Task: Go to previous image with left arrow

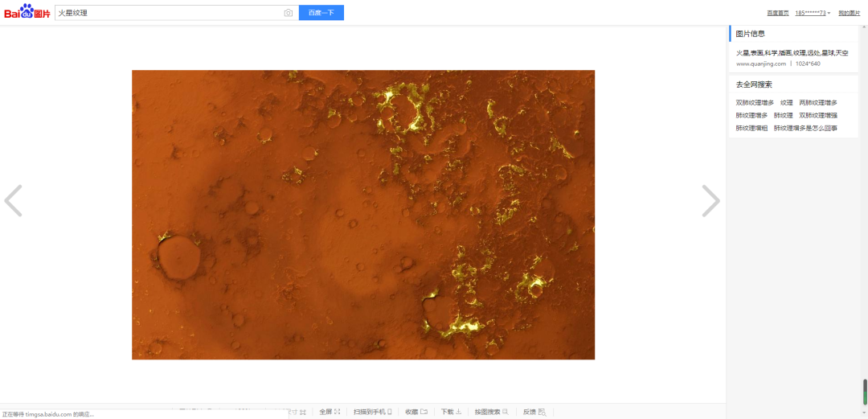Action: [14, 200]
